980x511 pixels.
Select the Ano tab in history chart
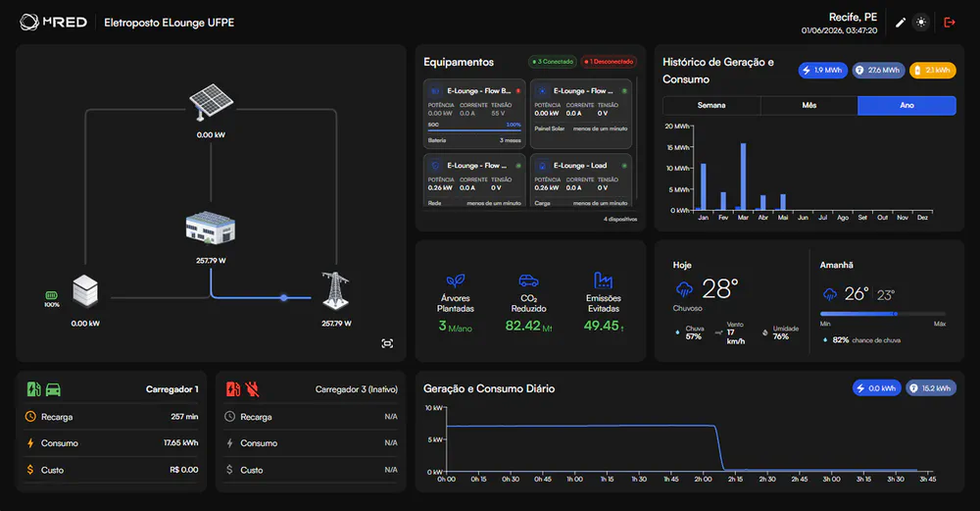click(x=906, y=106)
